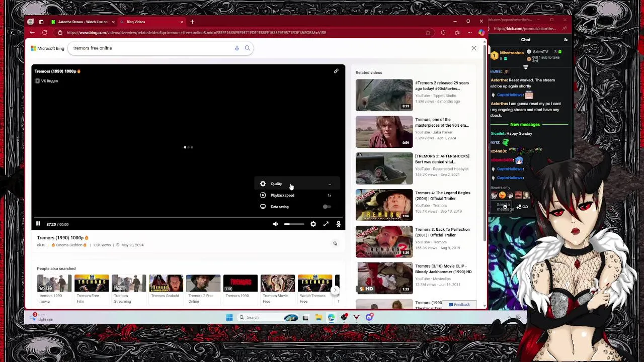Screen dimensions: 644x362
Task: Mute the video player volume
Action: click(x=275, y=224)
